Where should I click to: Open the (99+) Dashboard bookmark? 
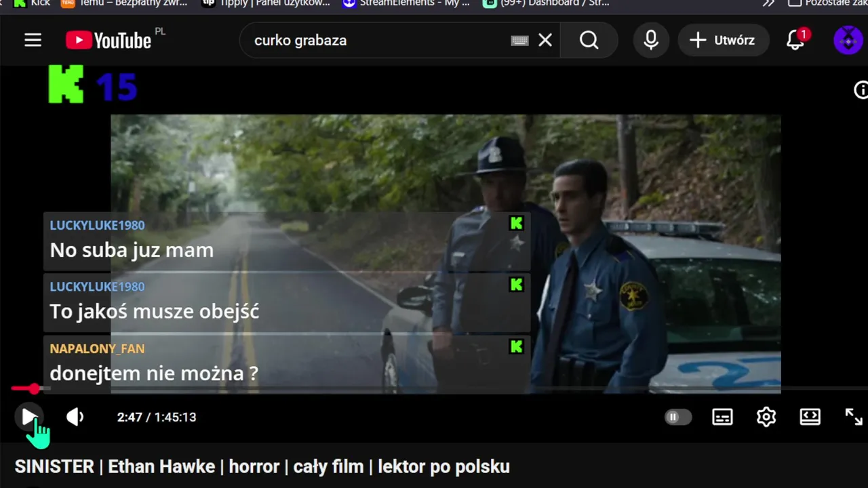pyautogui.click(x=546, y=3)
